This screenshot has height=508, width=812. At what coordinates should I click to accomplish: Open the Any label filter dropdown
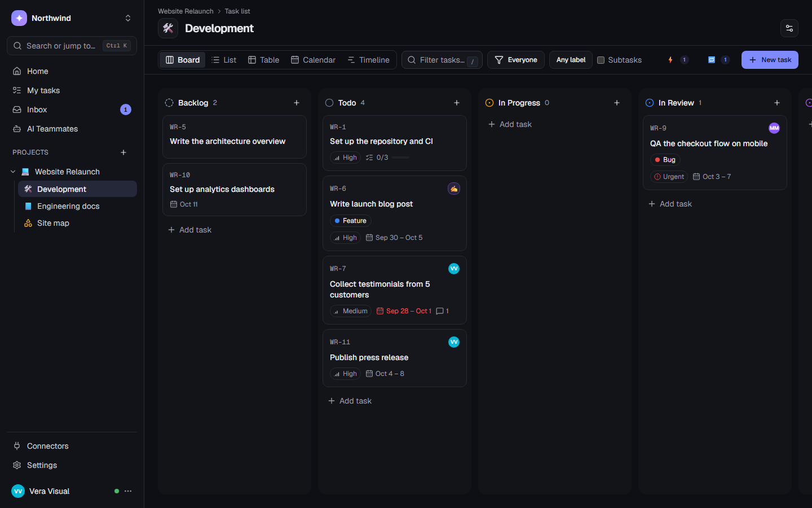click(571, 60)
